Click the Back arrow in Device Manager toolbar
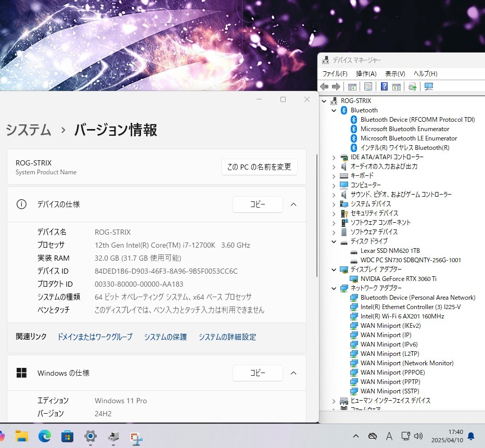The height and width of the screenshot is (448, 485). point(324,86)
